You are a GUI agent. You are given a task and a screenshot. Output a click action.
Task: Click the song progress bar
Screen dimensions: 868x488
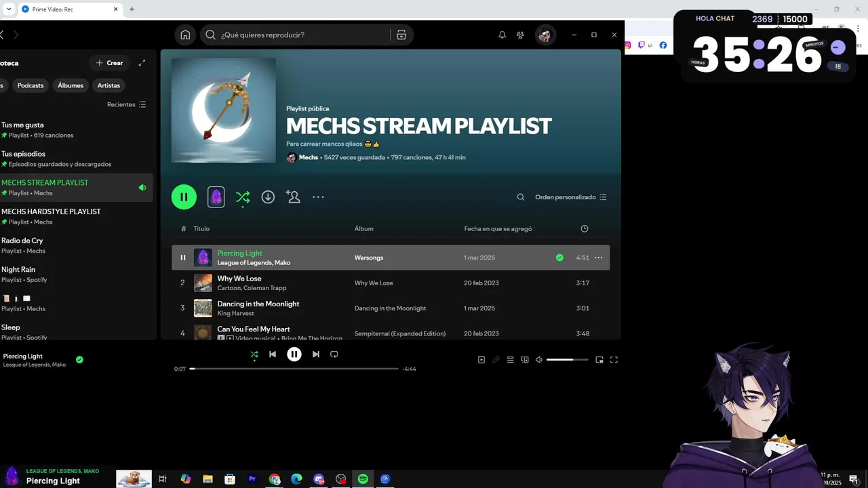click(294, 369)
